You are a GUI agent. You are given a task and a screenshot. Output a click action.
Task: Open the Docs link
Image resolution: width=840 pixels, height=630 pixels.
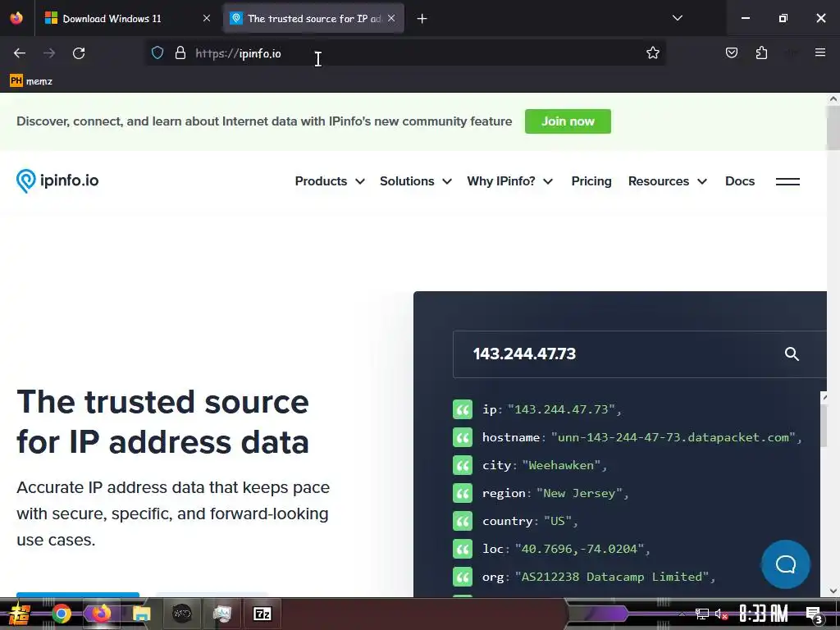tap(740, 181)
